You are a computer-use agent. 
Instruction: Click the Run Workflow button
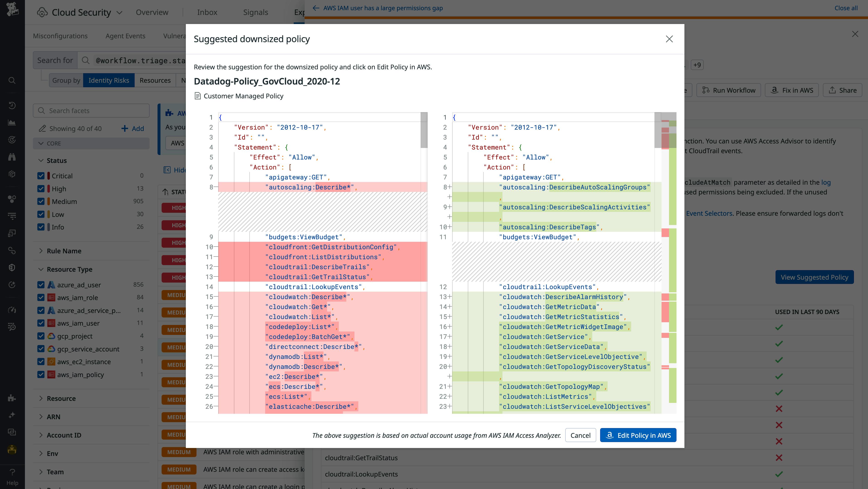click(728, 90)
